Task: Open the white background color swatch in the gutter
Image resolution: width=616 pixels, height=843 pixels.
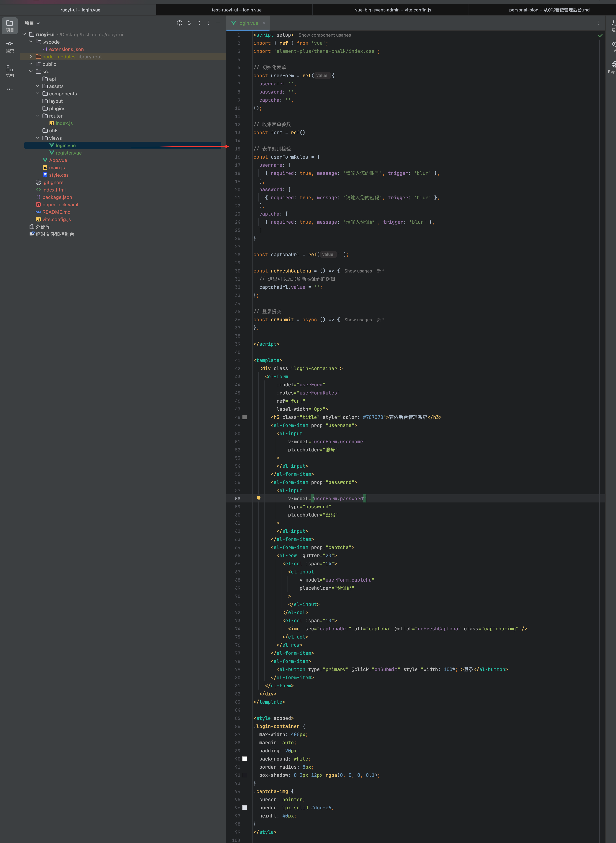Action: pos(245,759)
